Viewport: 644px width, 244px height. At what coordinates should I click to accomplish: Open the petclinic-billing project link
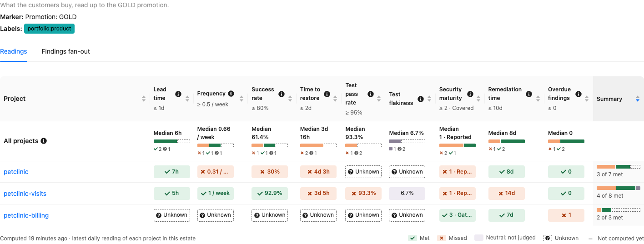pos(26,215)
